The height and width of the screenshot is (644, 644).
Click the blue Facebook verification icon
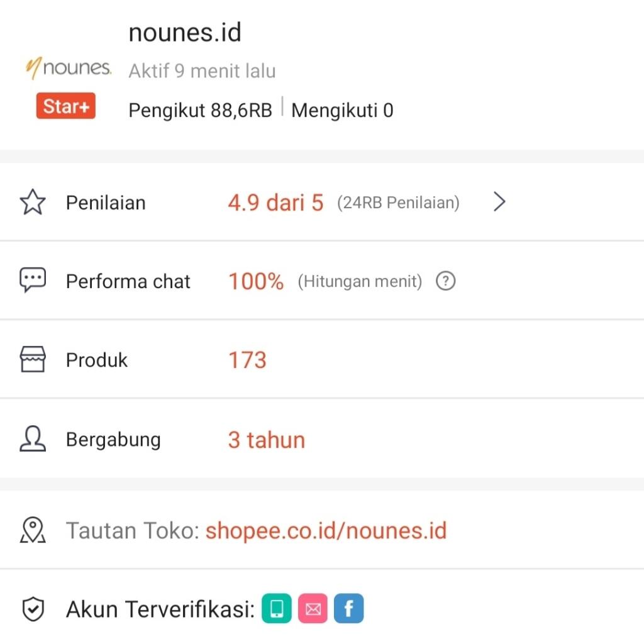click(x=349, y=609)
